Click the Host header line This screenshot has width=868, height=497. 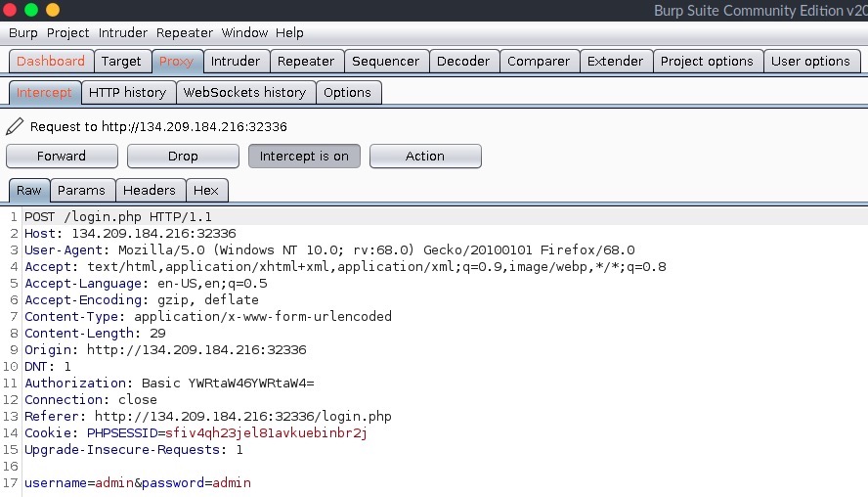coord(130,233)
